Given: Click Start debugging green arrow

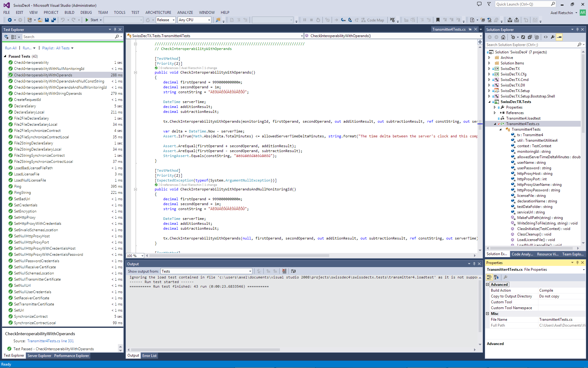Looking at the screenshot, I should tap(87, 20).
